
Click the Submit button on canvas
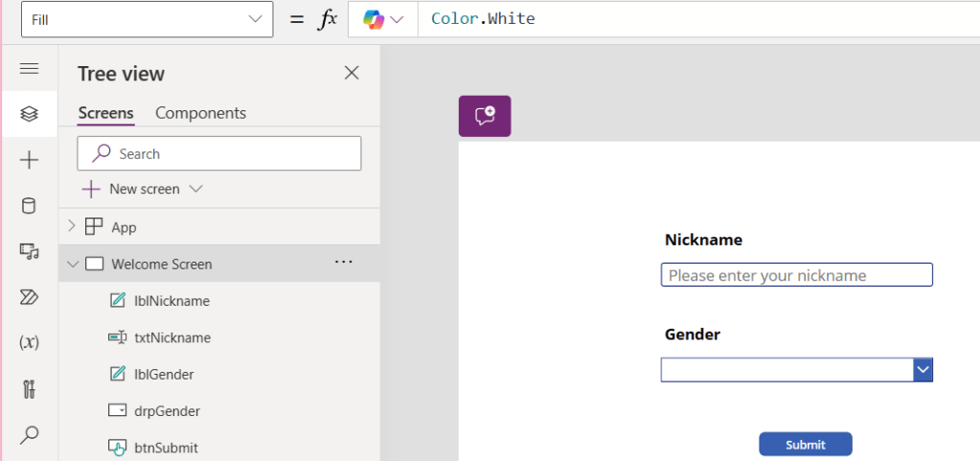coord(805,445)
